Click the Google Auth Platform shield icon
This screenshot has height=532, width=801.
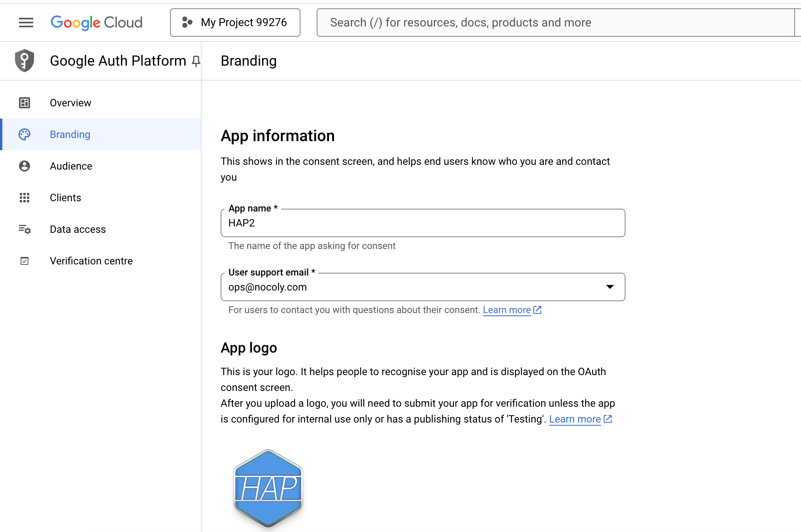pyautogui.click(x=25, y=60)
